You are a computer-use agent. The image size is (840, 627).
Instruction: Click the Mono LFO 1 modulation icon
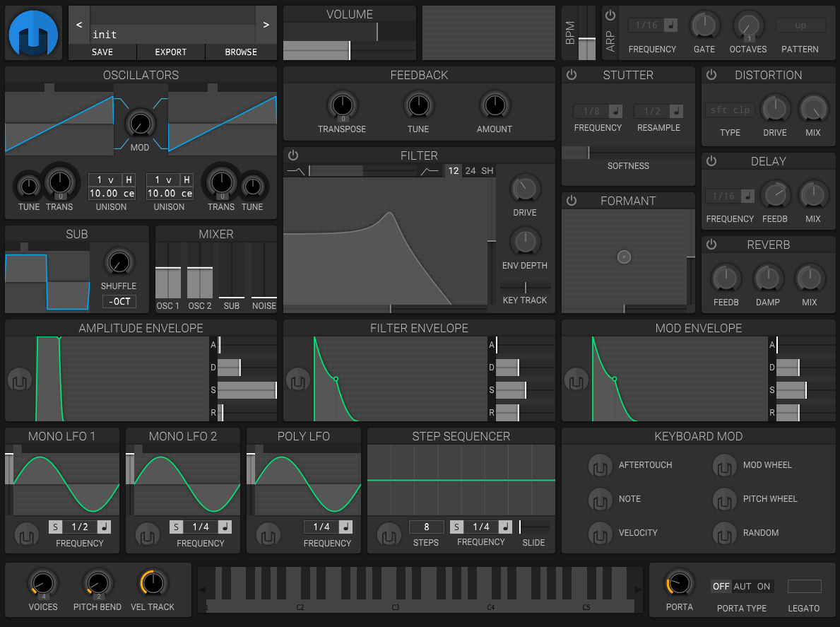(x=27, y=534)
